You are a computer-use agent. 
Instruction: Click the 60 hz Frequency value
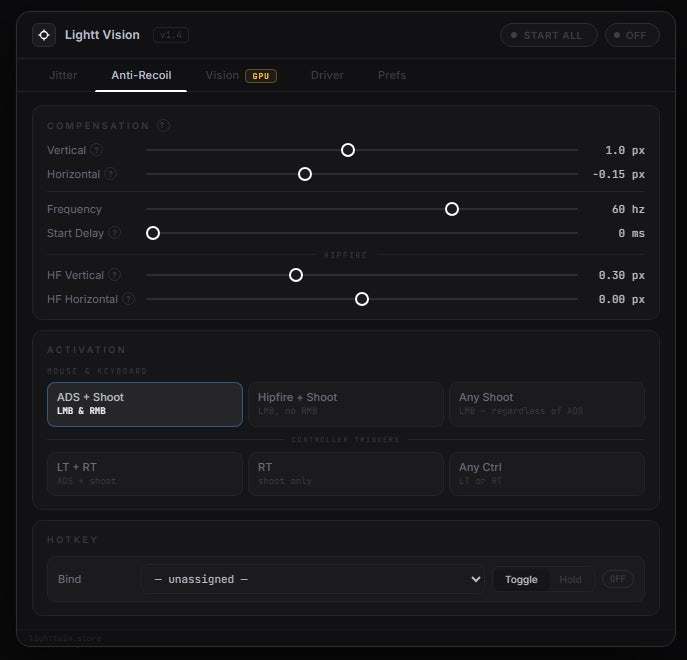628,209
